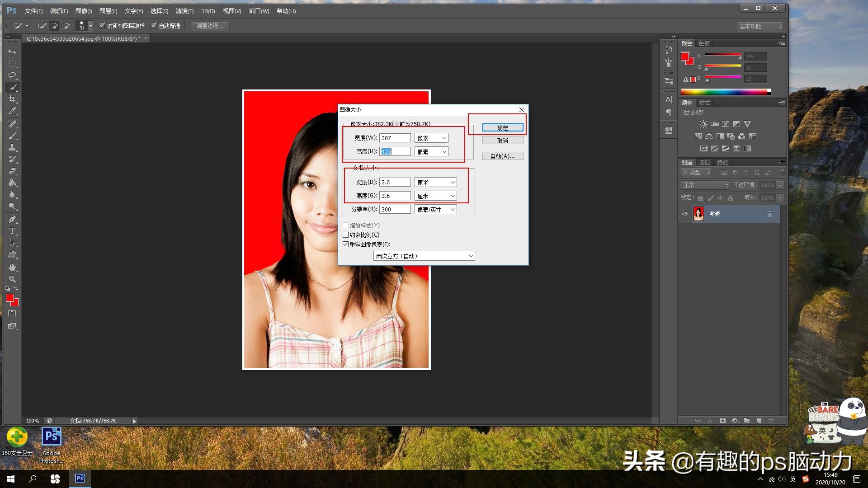This screenshot has width=868, height=488.
Task: Click the red foreground color swatch in the toolbox
Action: [9, 298]
